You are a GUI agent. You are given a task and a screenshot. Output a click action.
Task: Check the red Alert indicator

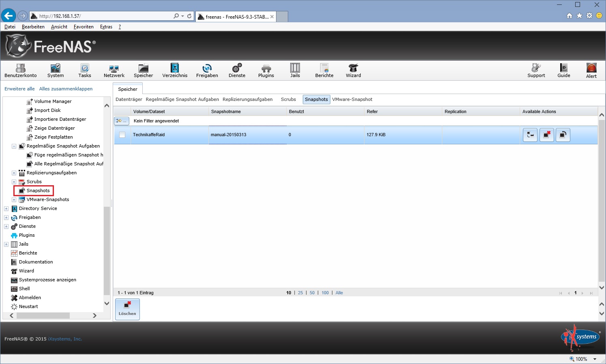(x=591, y=71)
